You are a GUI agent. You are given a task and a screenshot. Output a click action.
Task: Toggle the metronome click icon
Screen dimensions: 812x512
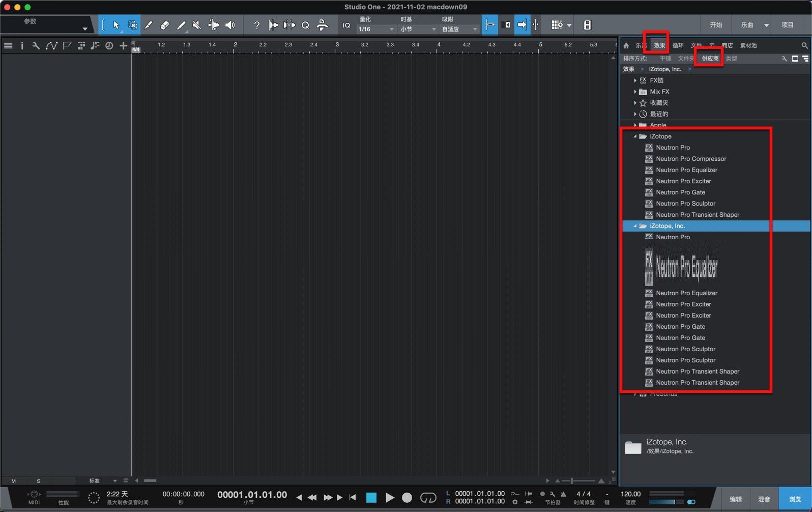pos(563,494)
